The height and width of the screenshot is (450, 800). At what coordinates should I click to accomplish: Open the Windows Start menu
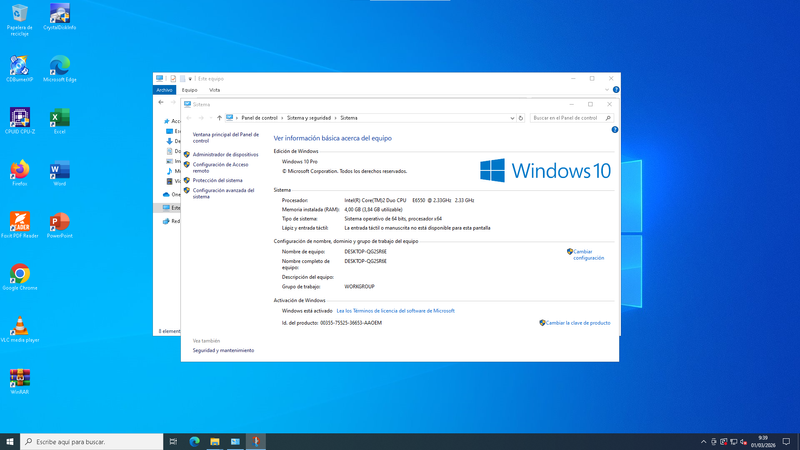[10, 442]
